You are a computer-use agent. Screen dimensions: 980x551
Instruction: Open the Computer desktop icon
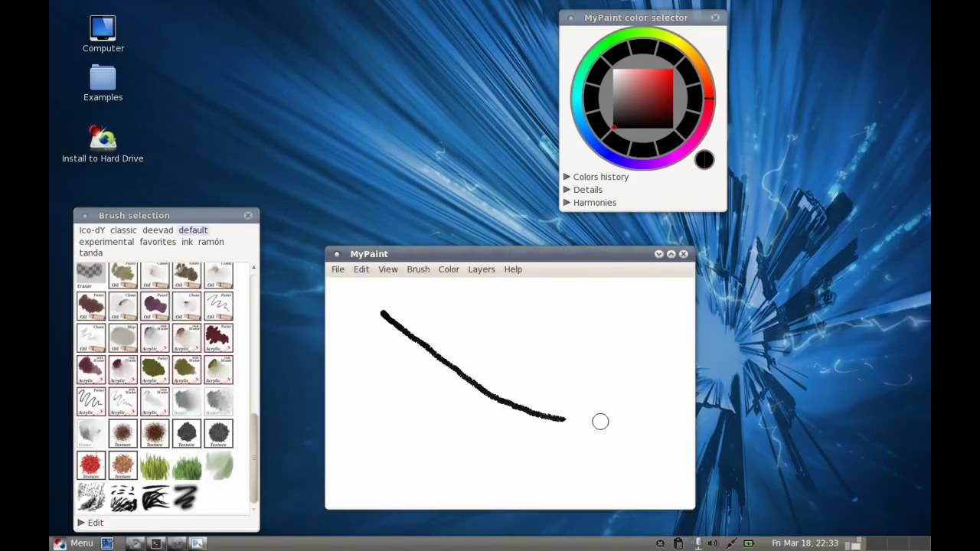coord(103,34)
